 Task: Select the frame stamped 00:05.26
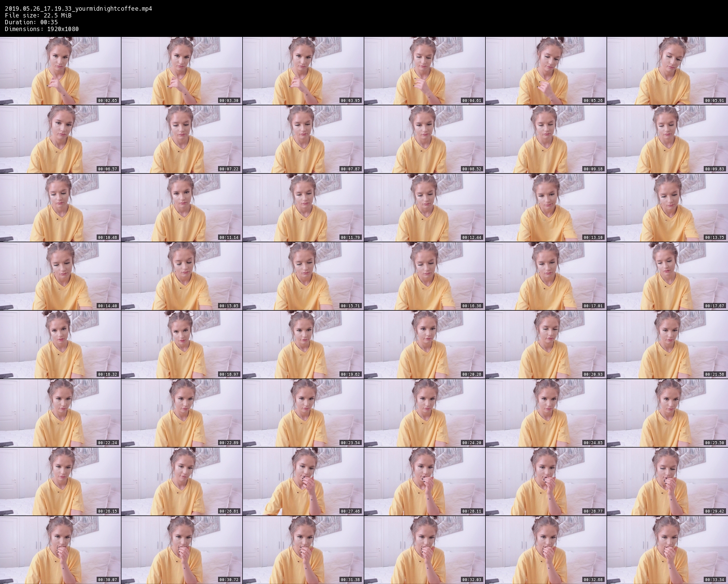pyautogui.click(x=546, y=71)
